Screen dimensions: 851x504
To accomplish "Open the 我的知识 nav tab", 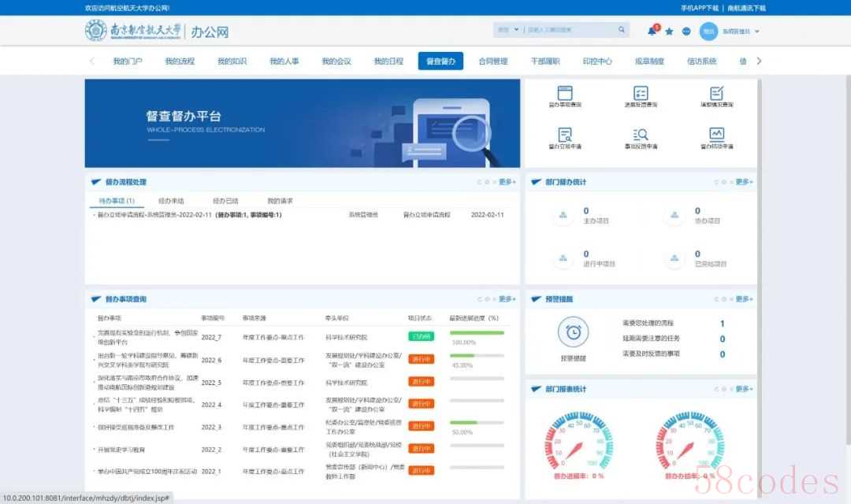I will pyautogui.click(x=232, y=61).
